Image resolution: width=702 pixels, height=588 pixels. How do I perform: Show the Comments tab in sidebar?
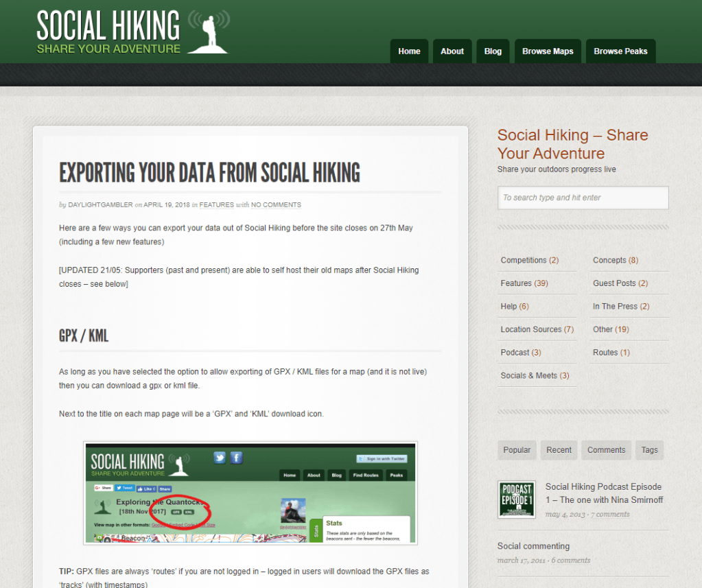click(x=606, y=450)
